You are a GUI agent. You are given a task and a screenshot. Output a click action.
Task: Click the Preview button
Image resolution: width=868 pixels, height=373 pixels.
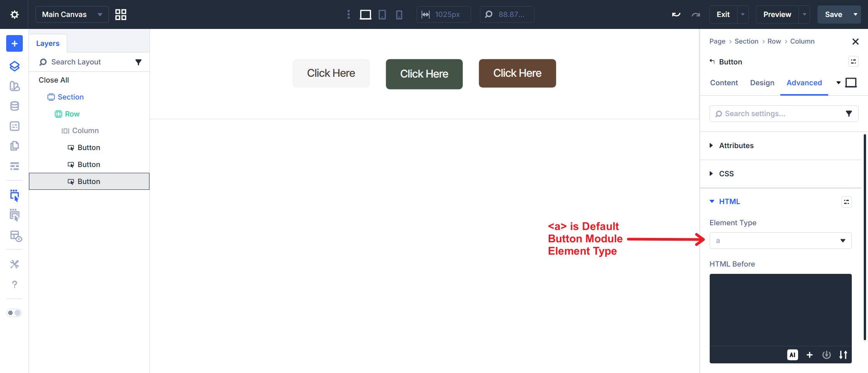[776, 14]
